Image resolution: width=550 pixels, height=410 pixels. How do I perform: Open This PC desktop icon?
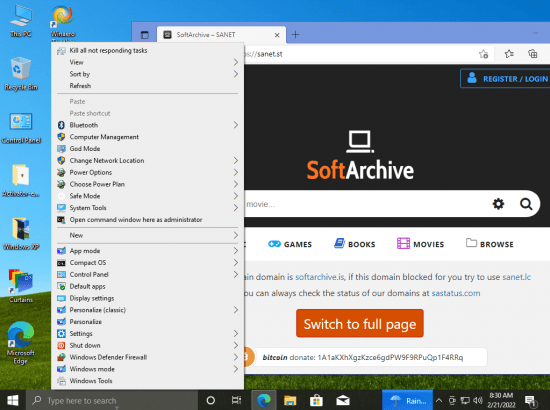tap(21, 21)
